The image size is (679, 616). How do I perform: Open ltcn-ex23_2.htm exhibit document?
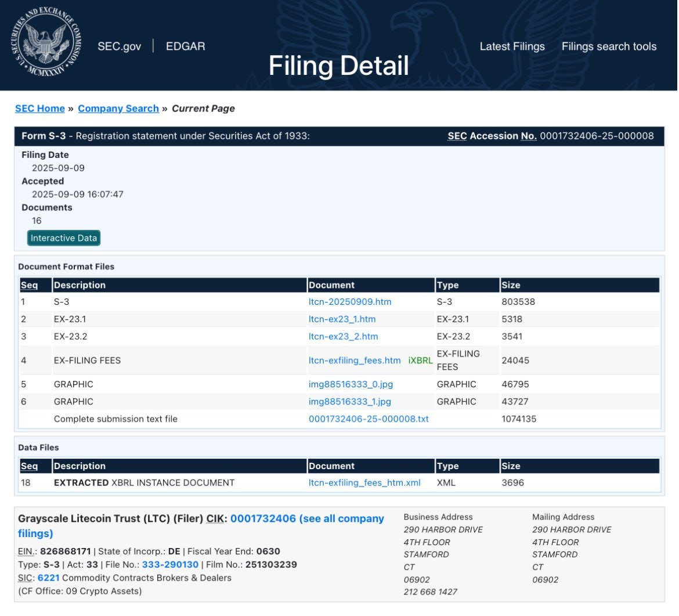tap(344, 337)
